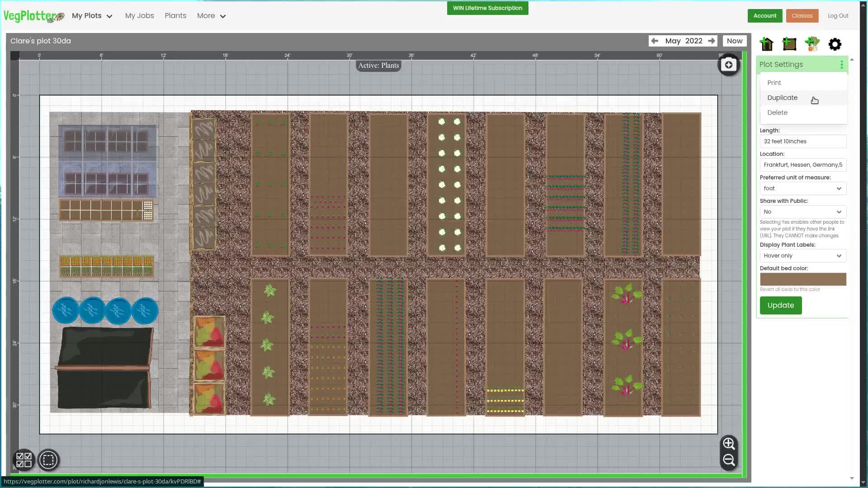Select the add bed icon
The width and height of the screenshot is (868, 488).
(789, 44)
